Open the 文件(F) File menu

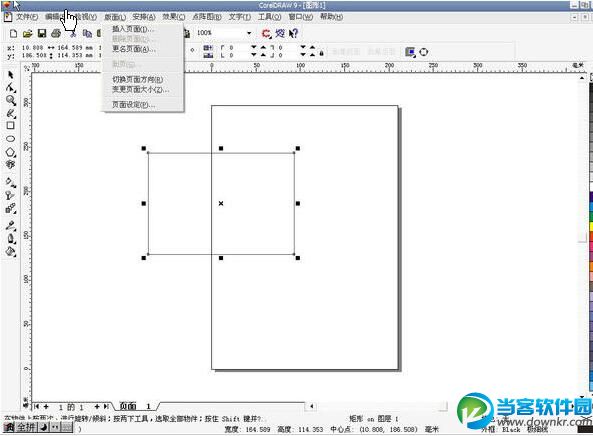(27, 17)
